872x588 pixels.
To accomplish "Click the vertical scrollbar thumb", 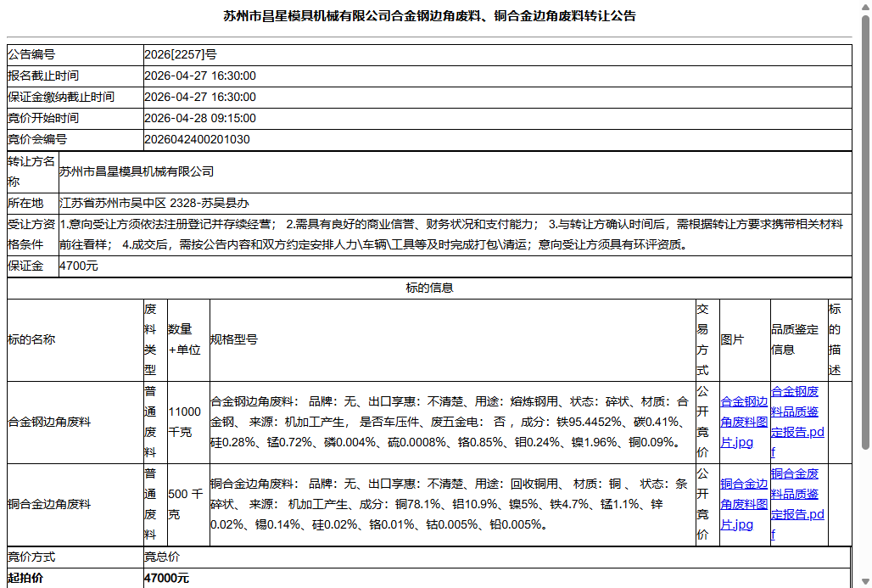I will click(x=865, y=232).
